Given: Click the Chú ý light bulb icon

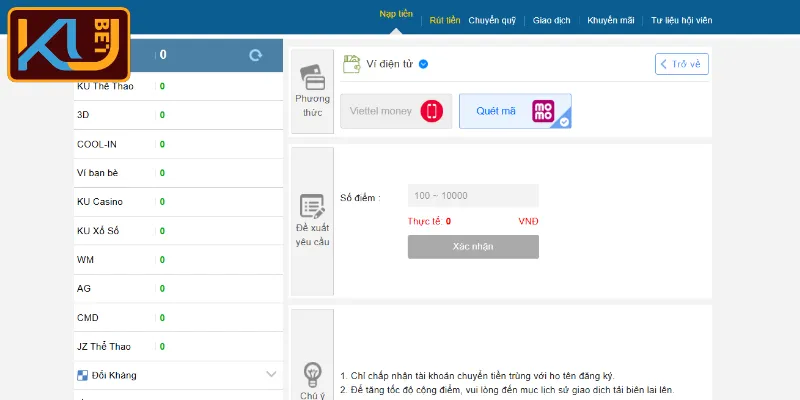Looking at the screenshot, I should click(x=312, y=374).
